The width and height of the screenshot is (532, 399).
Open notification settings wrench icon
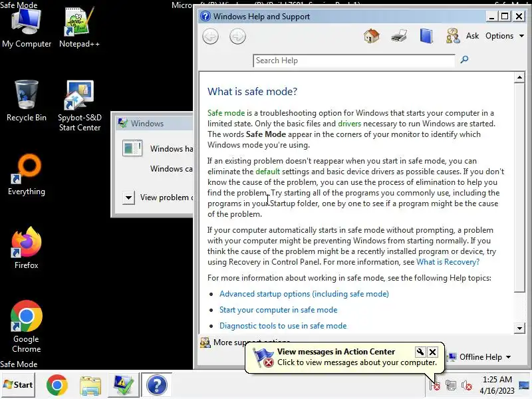(420, 352)
